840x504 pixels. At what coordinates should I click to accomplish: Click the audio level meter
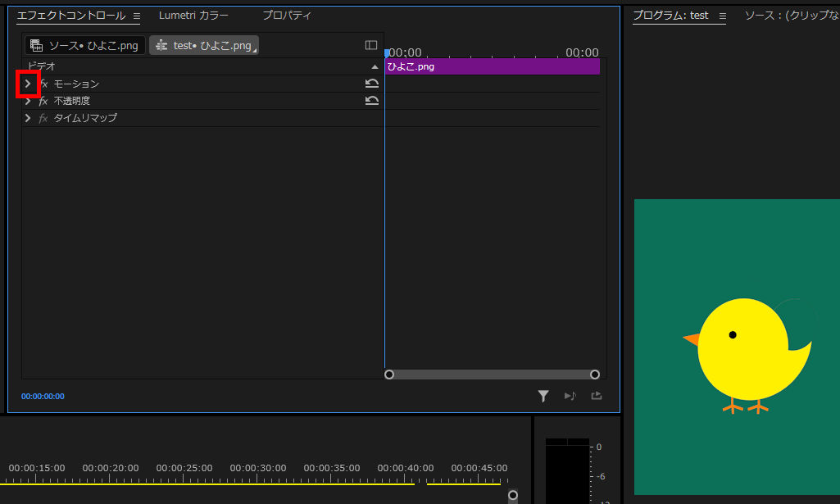(567, 470)
